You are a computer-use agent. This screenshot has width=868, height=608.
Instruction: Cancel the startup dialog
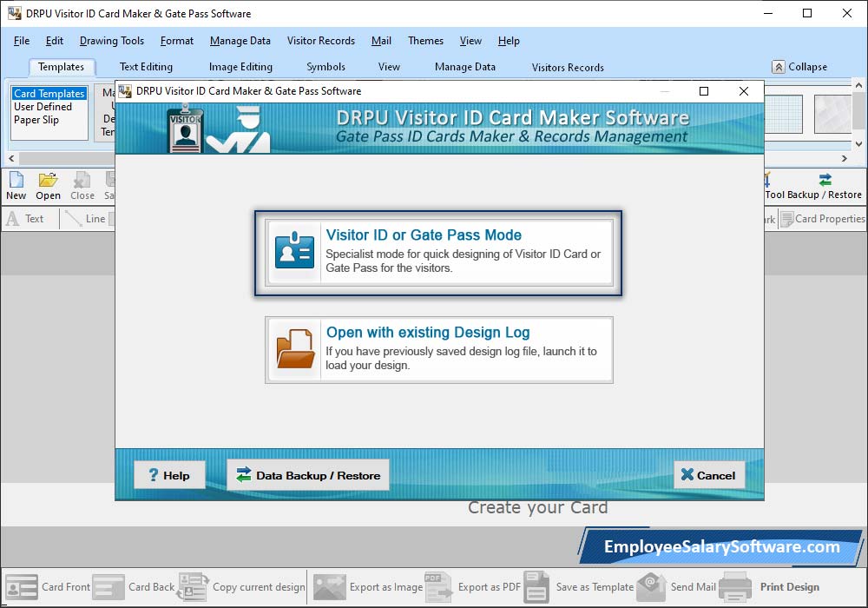pos(709,475)
